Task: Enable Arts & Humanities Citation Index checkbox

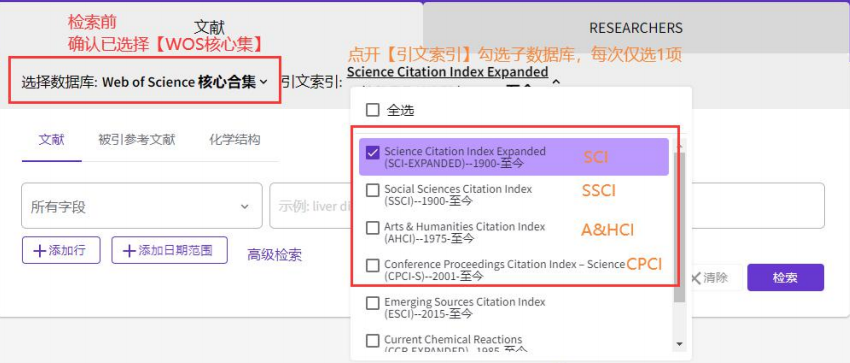Action: (372, 228)
